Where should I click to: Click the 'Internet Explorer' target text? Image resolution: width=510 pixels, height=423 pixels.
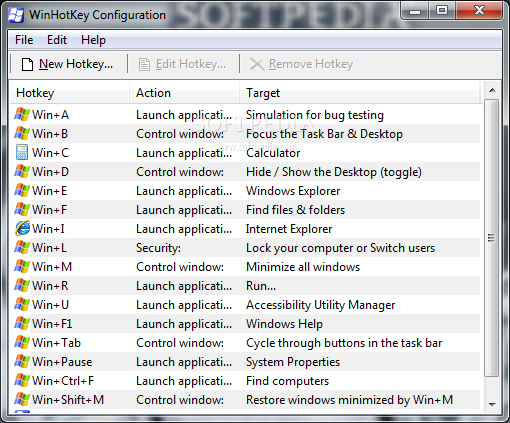pyautogui.click(x=289, y=229)
